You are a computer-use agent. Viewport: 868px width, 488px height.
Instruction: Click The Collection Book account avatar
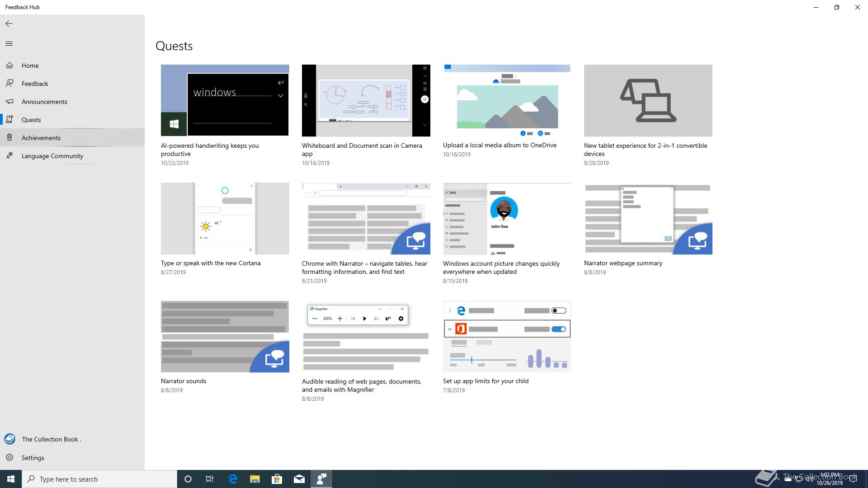point(9,439)
